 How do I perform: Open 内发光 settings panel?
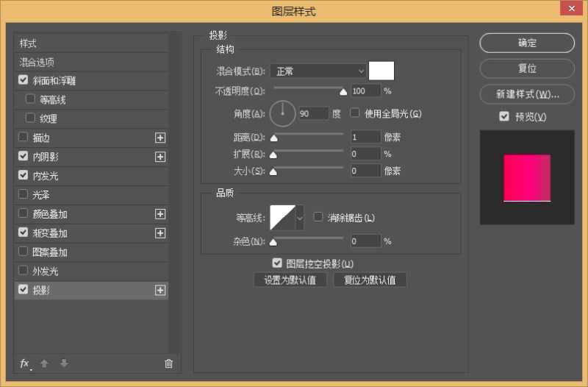[x=45, y=176]
